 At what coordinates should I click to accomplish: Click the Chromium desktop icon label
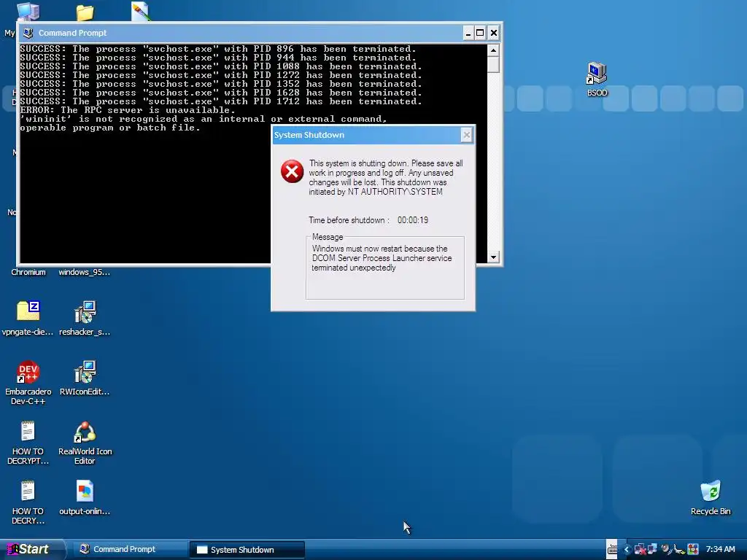[28, 273]
